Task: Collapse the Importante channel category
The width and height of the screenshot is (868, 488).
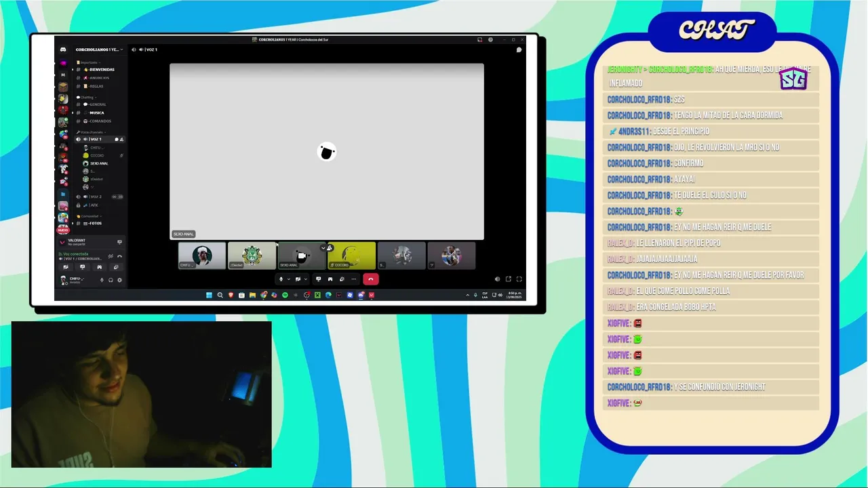Action: 89,62
